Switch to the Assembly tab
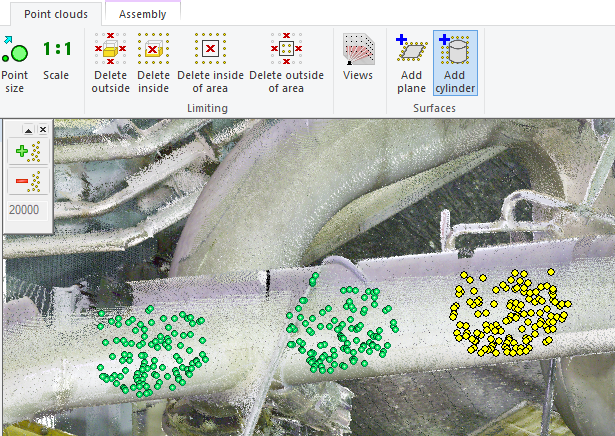615x436 pixels. click(x=142, y=14)
